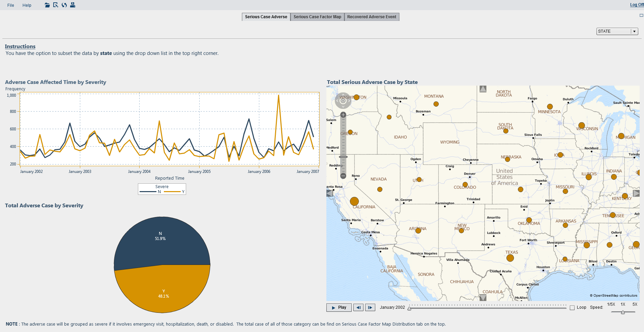Click the Utah bubble on map
Viewport: 644px width, 332px height.
click(419, 180)
